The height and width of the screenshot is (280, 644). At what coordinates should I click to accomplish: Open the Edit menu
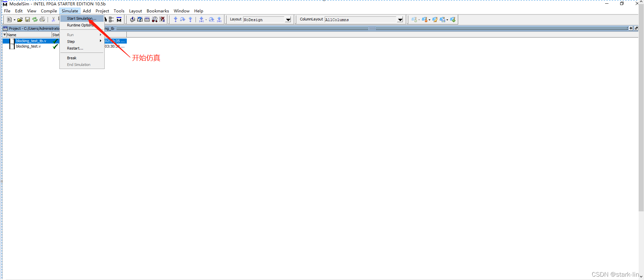point(19,11)
